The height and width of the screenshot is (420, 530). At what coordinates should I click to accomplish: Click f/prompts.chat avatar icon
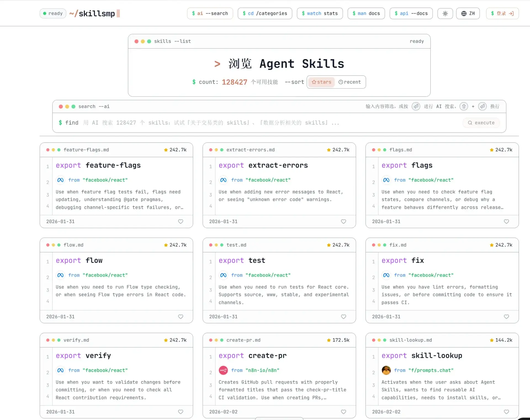(386, 370)
